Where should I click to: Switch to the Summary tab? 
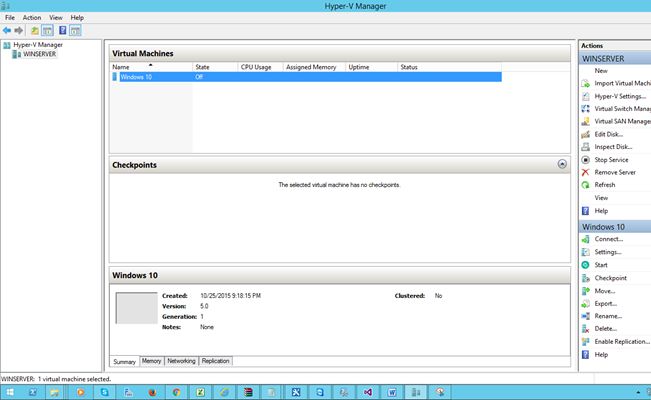click(125, 361)
